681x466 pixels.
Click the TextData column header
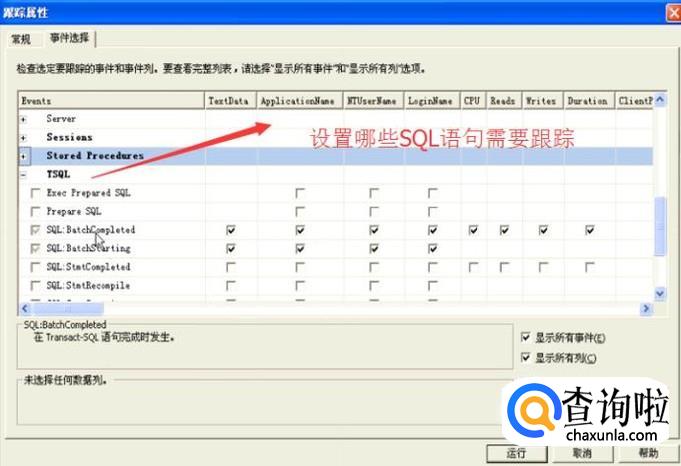229,101
